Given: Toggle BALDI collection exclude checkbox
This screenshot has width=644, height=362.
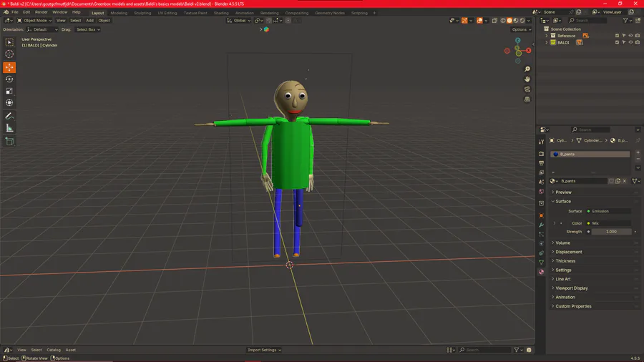Looking at the screenshot, I should tap(617, 42).
